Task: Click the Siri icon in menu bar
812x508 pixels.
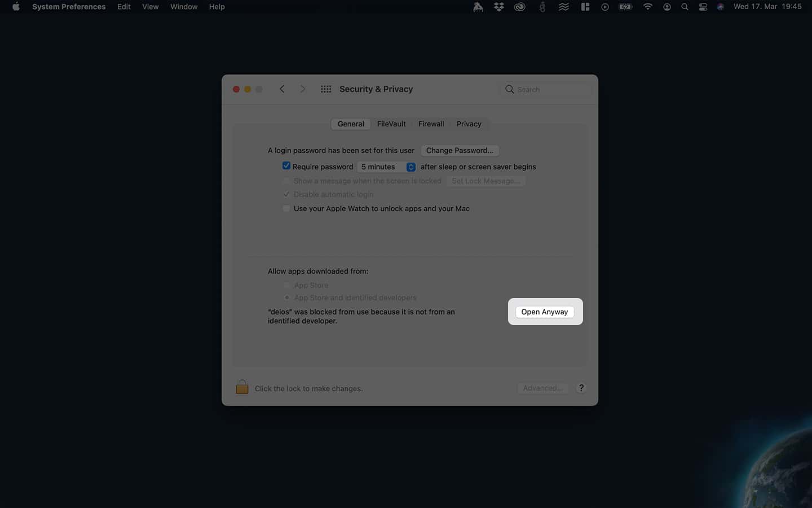Action: click(721, 7)
